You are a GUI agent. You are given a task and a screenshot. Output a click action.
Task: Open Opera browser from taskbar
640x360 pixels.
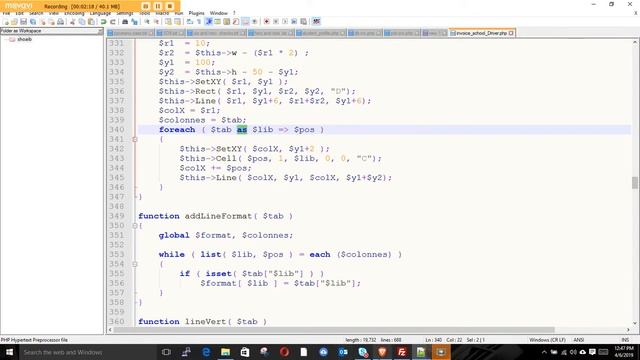tap(284, 352)
